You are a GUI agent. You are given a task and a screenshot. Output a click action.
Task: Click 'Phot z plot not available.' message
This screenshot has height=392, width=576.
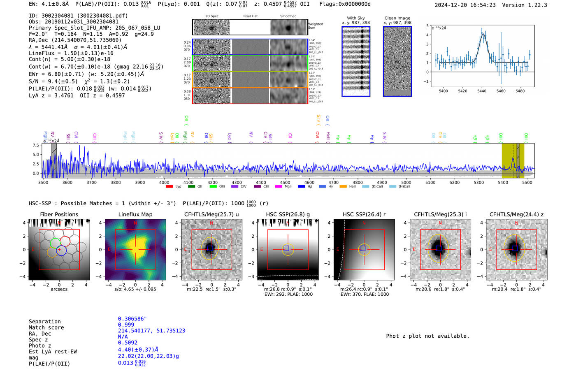[427, 336]
